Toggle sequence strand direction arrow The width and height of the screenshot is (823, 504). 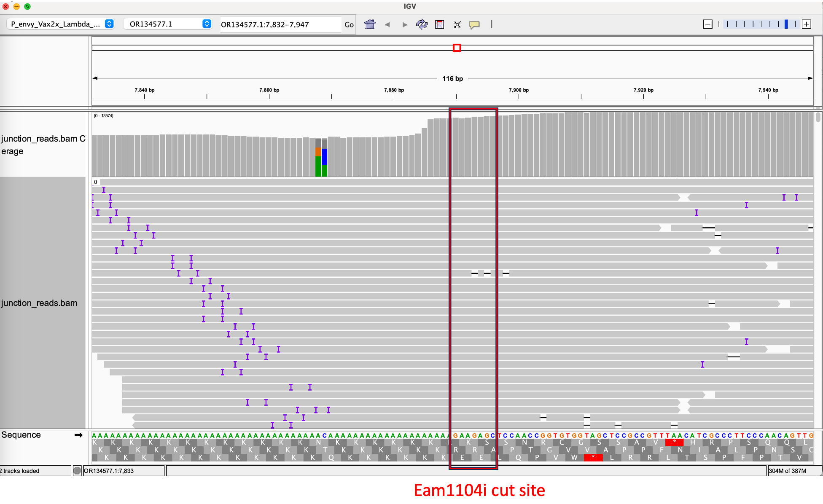click(78, 435)
